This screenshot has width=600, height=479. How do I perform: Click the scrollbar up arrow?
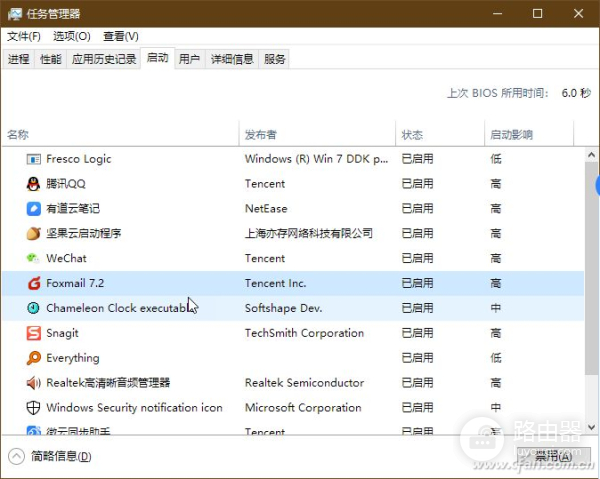pos(592,155)
